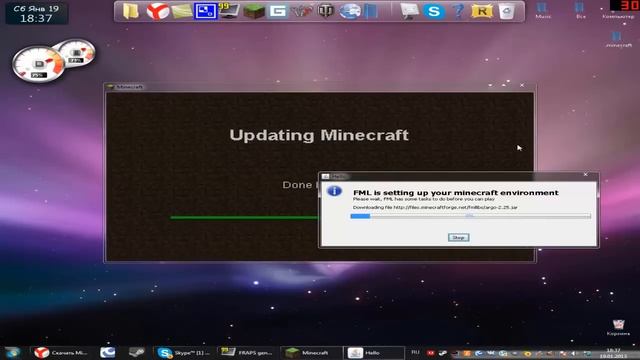The width and height of the screenshot is (640, 360).
Task: Click the blue question mark dock icon
Action: 458,11
